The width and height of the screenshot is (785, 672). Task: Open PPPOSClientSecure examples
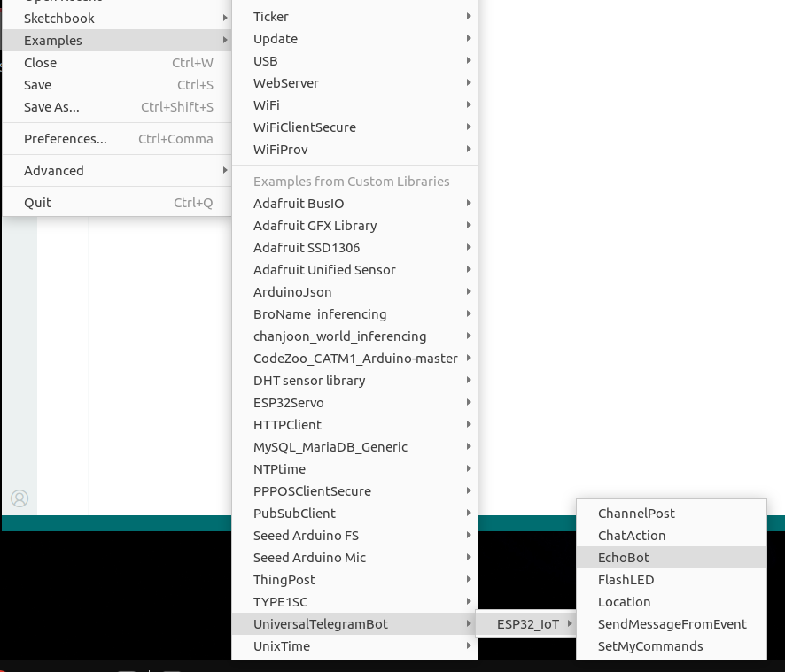(x=355, y=490)
